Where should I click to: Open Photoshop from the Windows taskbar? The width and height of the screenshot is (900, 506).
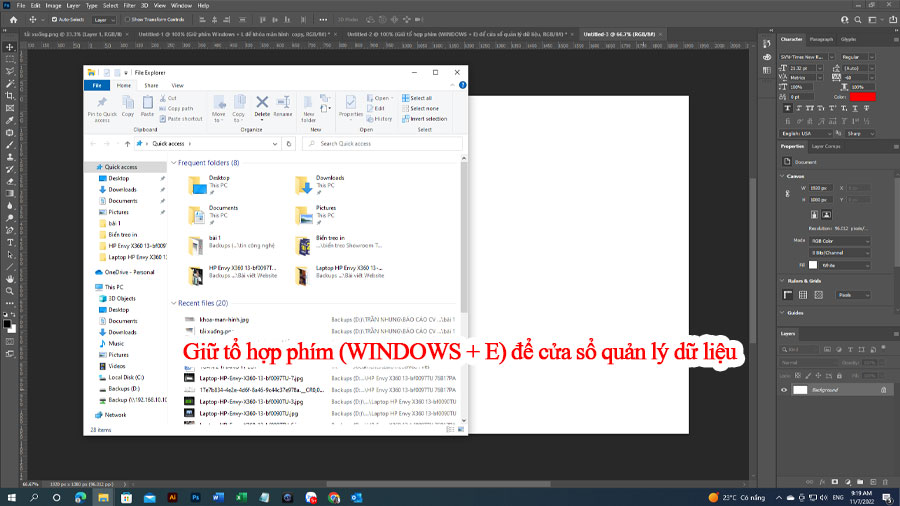195,497
